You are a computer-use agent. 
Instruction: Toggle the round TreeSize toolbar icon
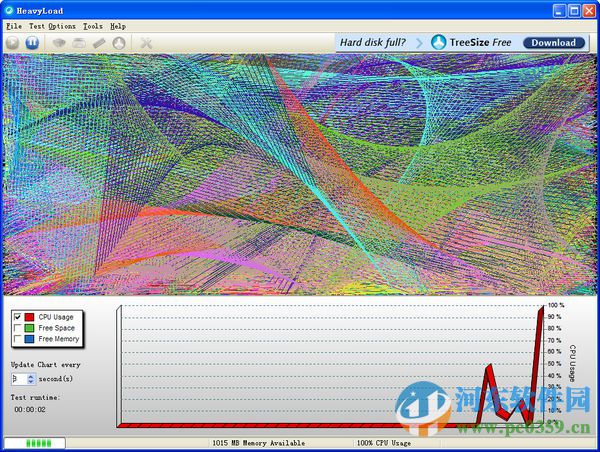pos(119,43)
